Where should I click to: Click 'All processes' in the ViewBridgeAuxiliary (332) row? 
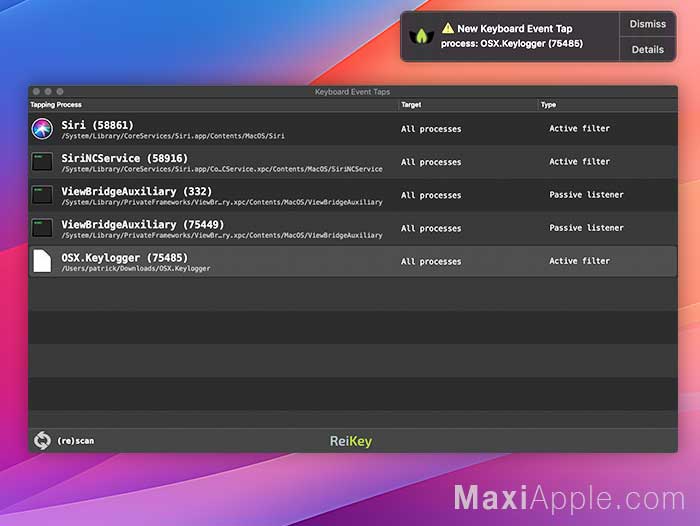[431, 196]
